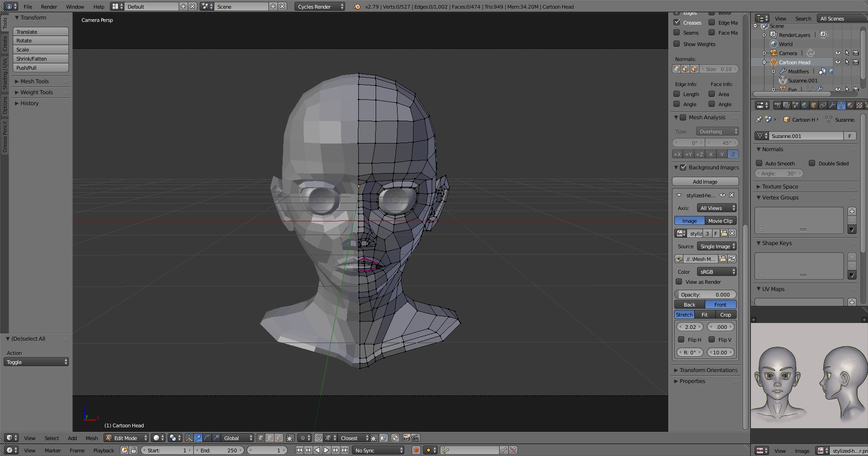Enable Auto Smooth for normals
Viewport: 868px width, 456px height.
click(759, 163)
